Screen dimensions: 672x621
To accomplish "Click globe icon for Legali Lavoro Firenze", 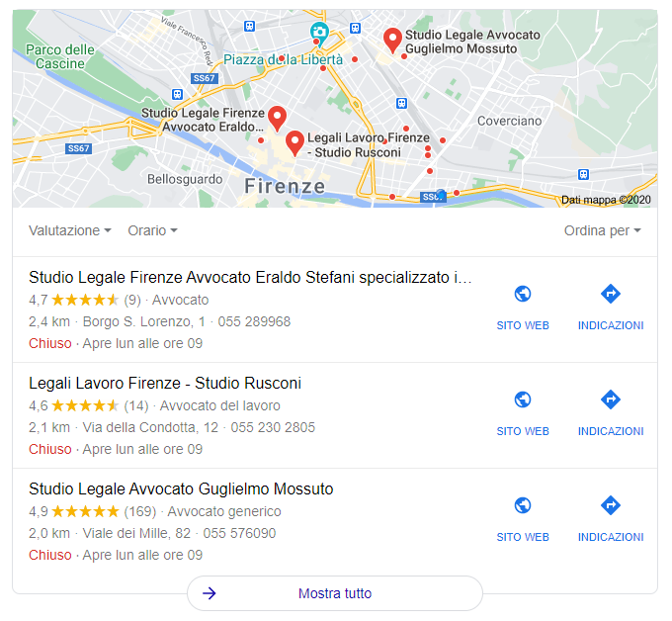I will (x=523, y=399).
